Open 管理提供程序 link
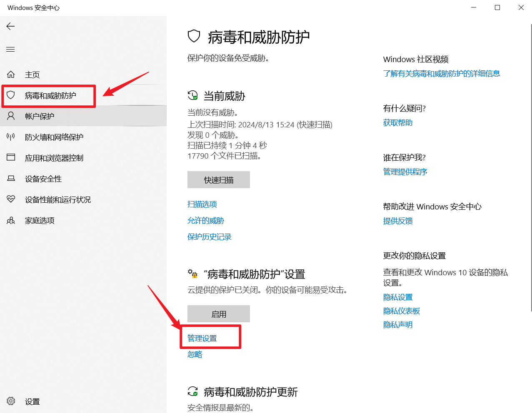The height and width of the screenshot is (413, 532). (x=405, y=172)
